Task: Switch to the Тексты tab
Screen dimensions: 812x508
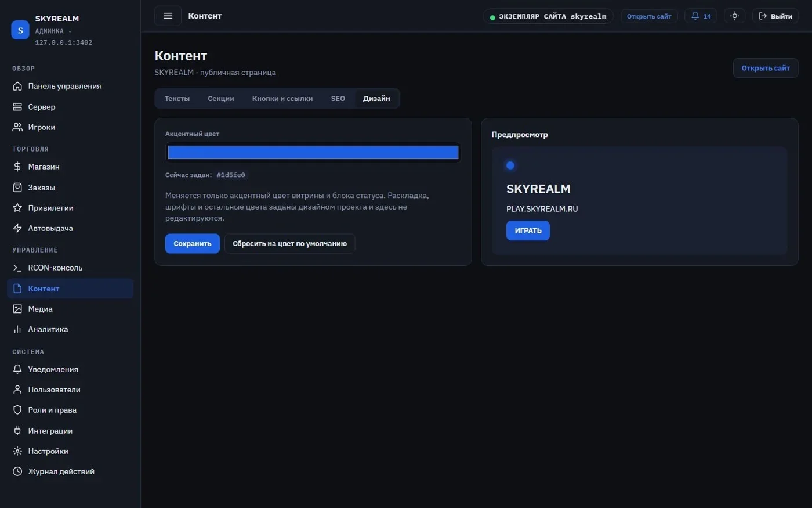Action: [177, 99]
